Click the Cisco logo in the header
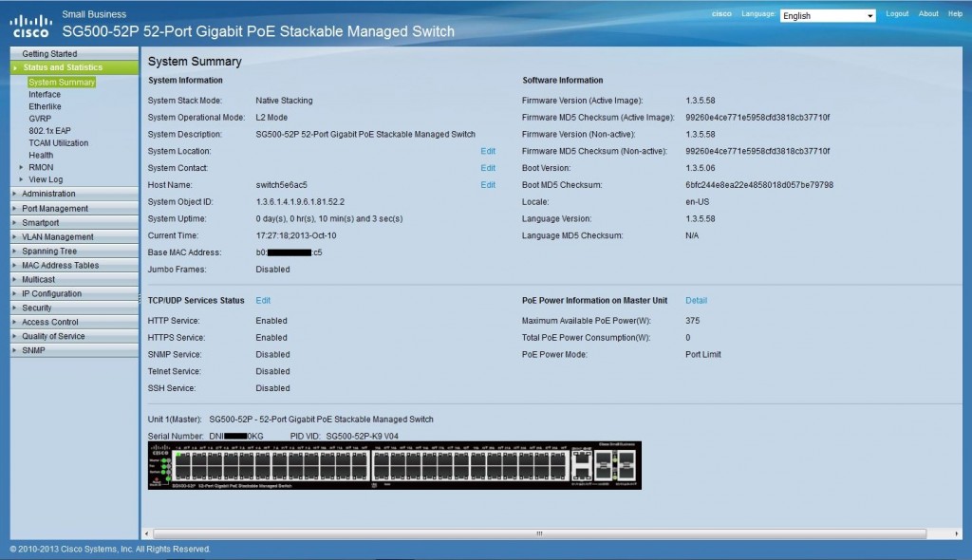The width and height of the screenshot is (972, 560). 30,26
